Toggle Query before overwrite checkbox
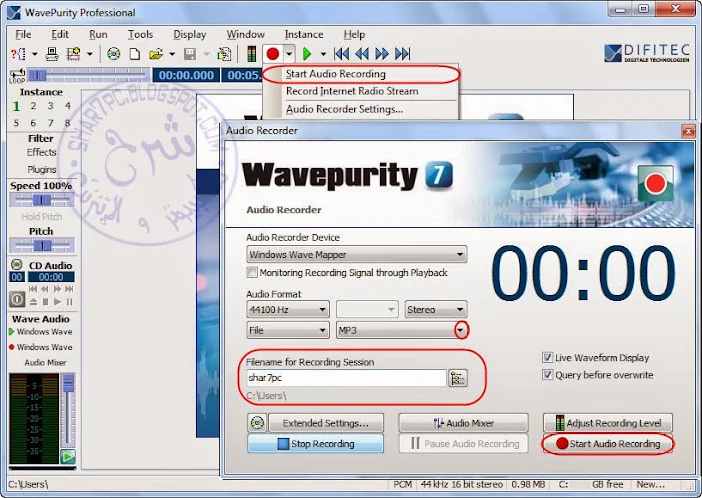This screenshot has width=702, height=498. pos(547,374)
